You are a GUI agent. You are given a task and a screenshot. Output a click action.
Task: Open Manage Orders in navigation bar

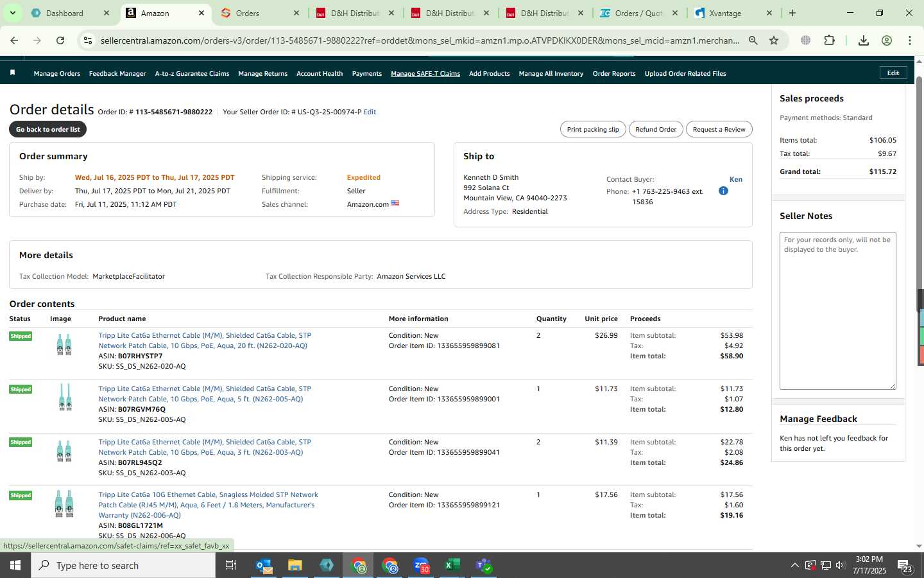click(57, 74)
